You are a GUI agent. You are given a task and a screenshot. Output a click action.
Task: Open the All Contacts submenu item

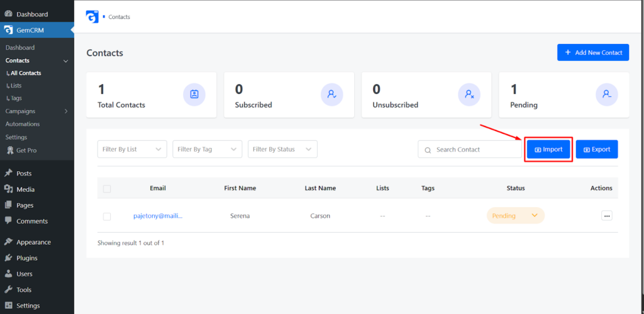click(24, 73)
